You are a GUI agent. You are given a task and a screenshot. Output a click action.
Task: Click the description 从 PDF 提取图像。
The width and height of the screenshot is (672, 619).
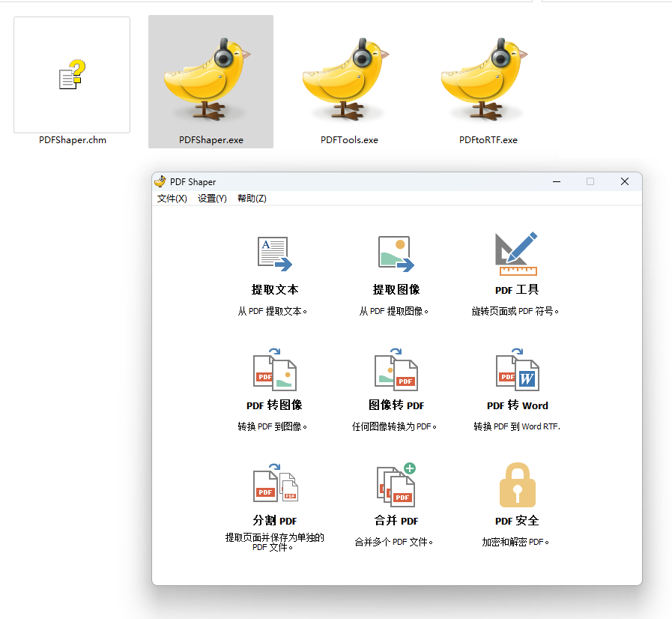pos(394,311)
